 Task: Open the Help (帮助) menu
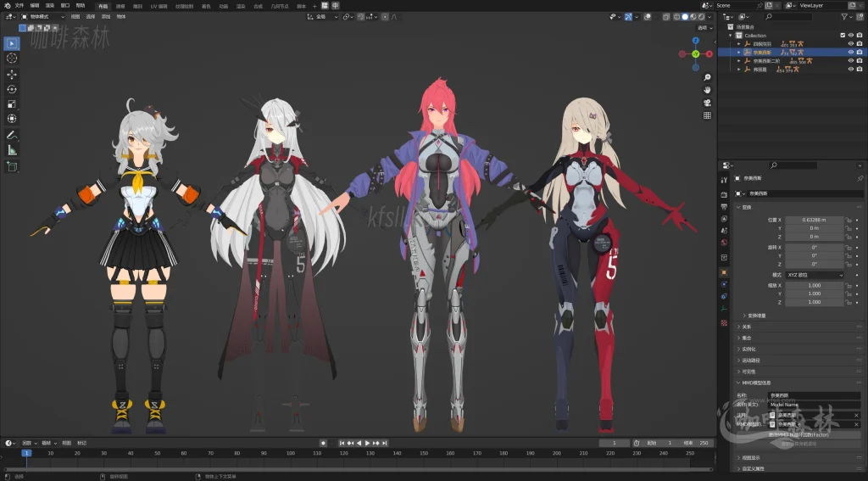80,6
